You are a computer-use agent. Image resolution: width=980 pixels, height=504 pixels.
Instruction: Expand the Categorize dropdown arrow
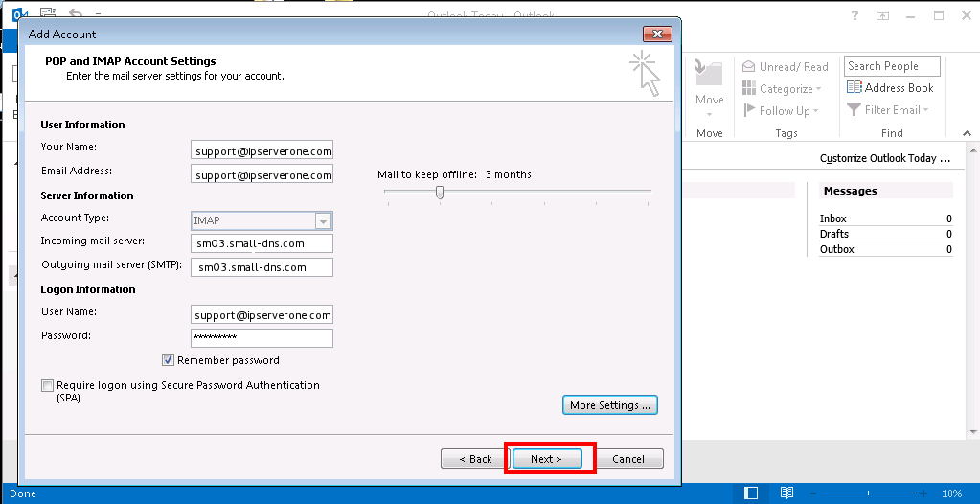pyautogui.click(x=818, y=89)
